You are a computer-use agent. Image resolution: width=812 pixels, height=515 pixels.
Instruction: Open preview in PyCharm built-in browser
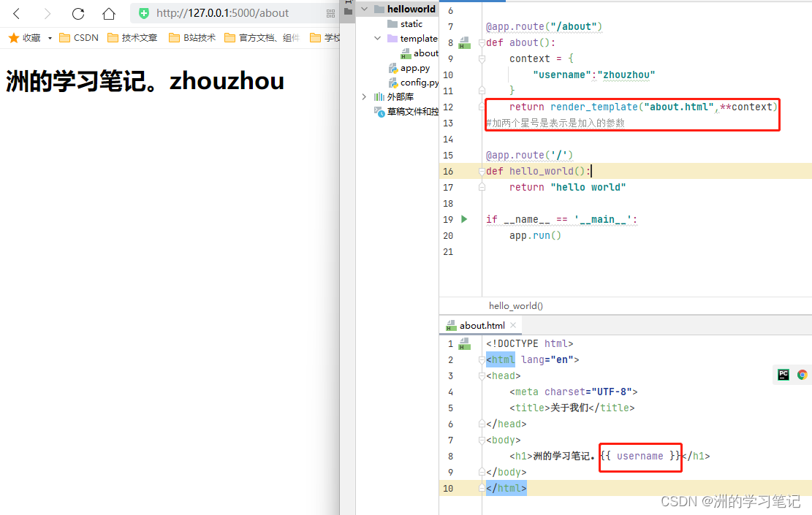783,375
